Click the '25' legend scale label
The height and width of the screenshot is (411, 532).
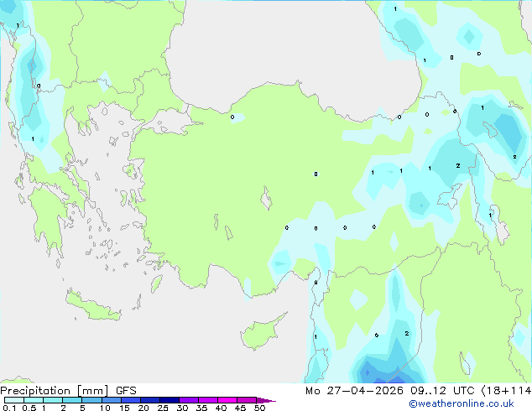163,408
